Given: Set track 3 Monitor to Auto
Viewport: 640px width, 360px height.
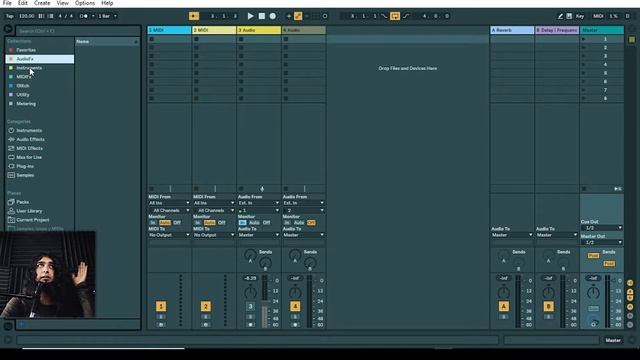Looking at the screenshot, I should 254,223.
